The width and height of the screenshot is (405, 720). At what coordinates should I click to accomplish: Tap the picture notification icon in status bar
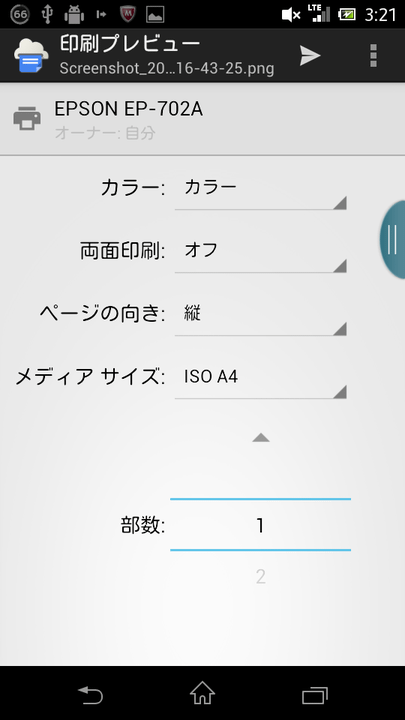[x=155, y=15]
